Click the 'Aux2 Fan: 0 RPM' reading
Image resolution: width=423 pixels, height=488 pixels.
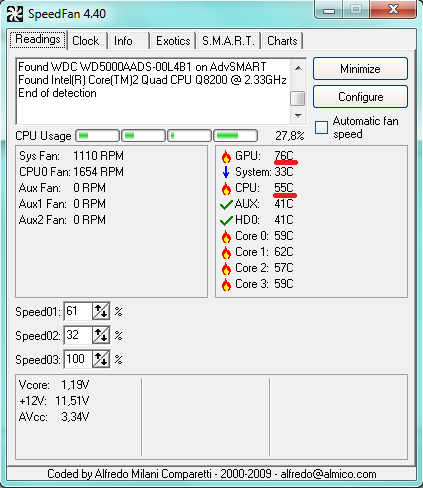(x=62, y=220)
